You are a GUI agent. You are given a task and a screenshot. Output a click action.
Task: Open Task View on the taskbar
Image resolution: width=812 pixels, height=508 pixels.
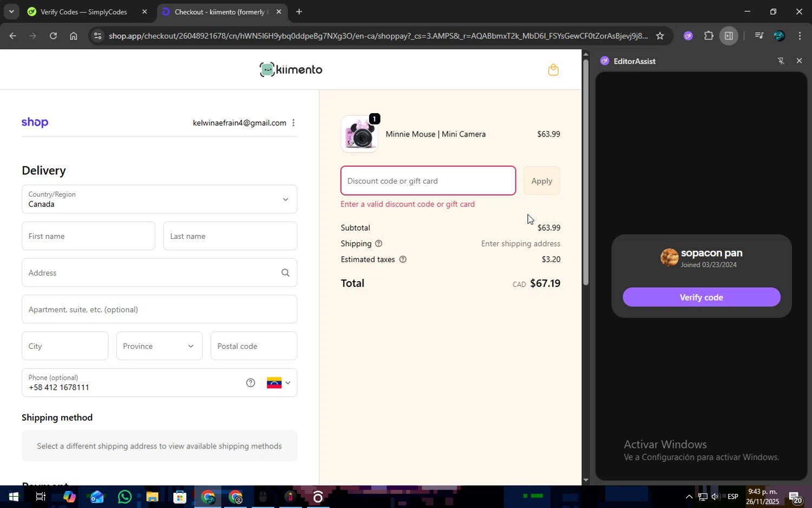coord(41,497)
